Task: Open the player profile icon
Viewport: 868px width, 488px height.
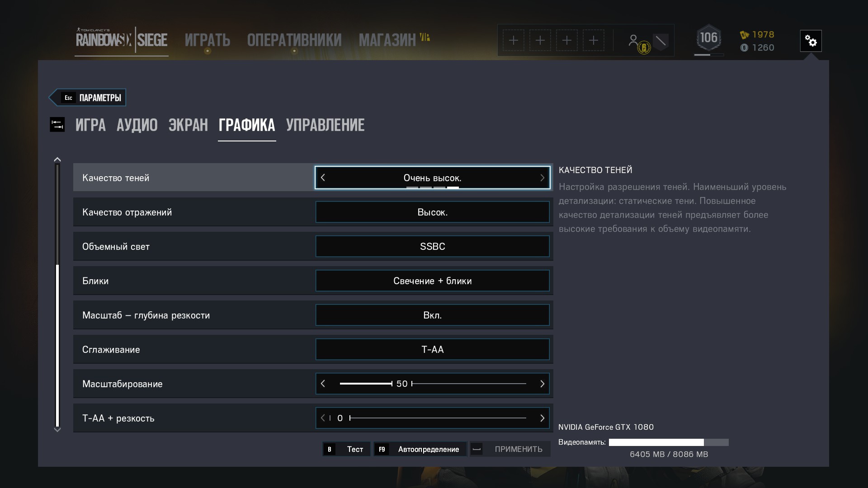Action: point(633,41)
